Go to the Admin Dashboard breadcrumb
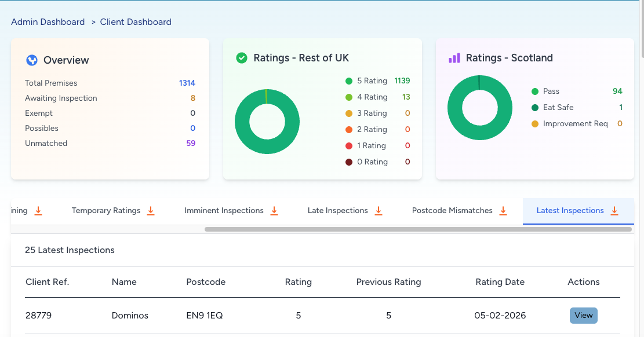 (48, 22)
